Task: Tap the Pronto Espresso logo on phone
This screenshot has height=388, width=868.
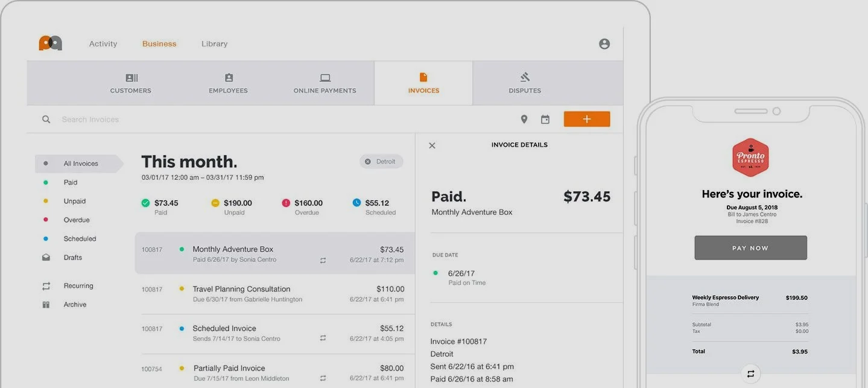Action: coord(750,157)
